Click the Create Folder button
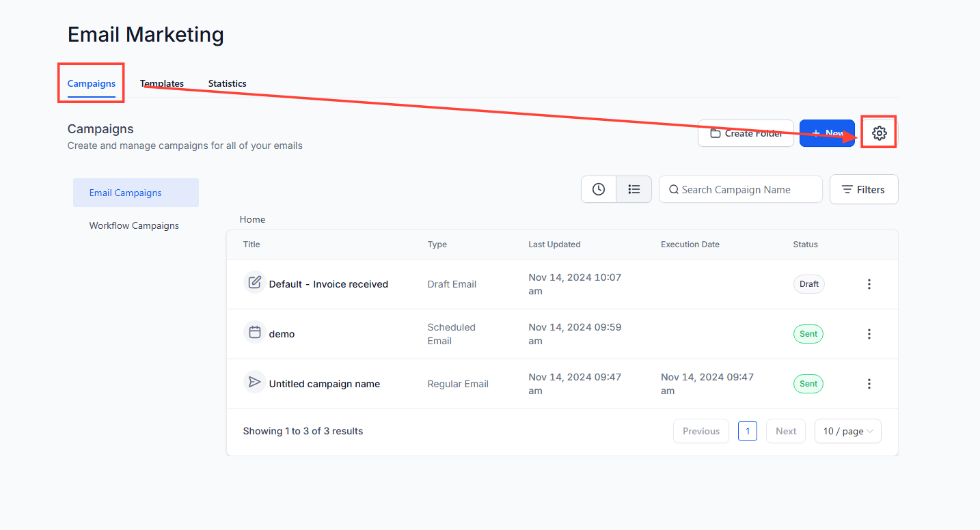 click(x=746, y=133)
